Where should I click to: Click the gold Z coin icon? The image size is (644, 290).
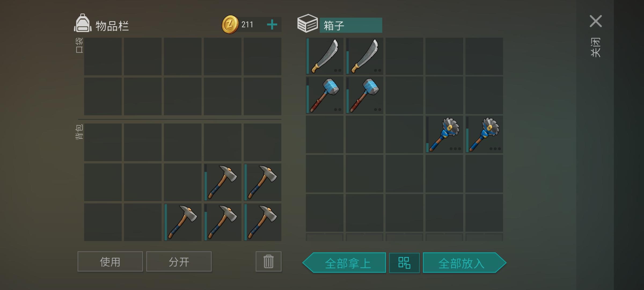pyautogui.click(x=230, y=24)
